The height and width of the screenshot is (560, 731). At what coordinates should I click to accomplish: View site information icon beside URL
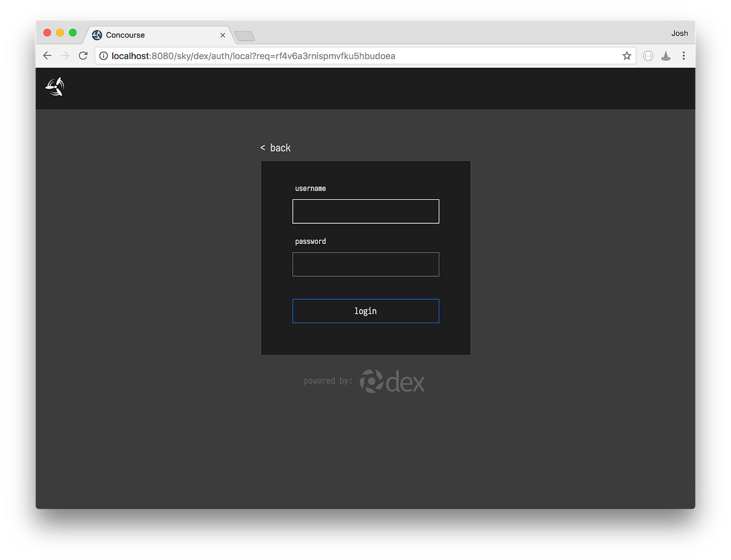click(103, 56)
